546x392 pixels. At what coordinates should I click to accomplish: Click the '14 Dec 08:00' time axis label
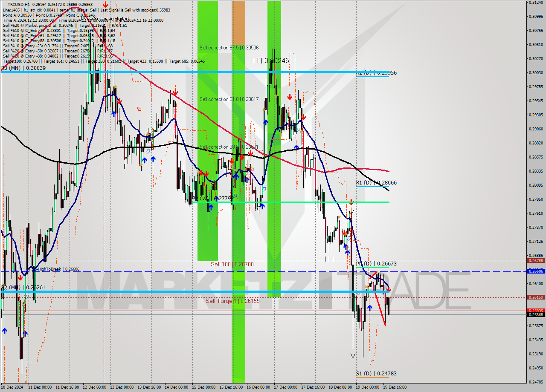pyautogui.click(x=177, y=387)
